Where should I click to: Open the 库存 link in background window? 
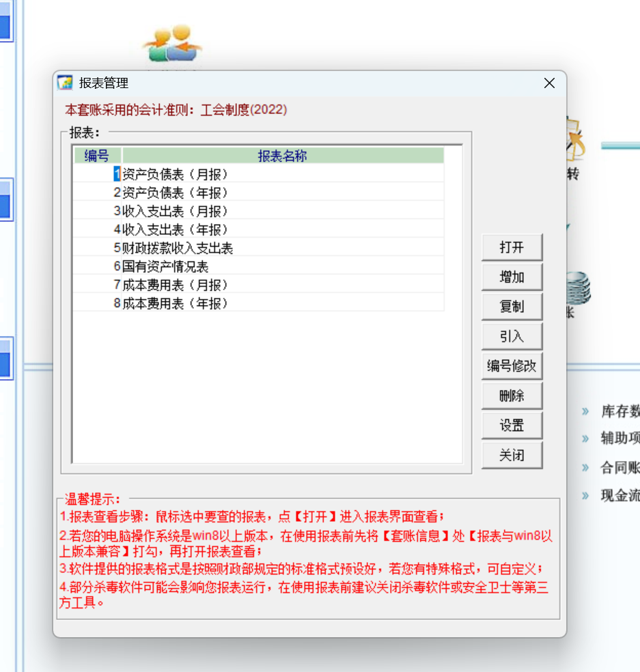[x=620, y=411]
